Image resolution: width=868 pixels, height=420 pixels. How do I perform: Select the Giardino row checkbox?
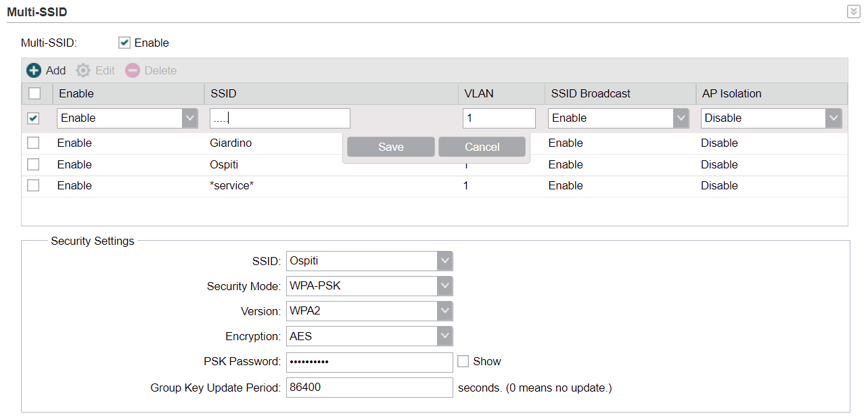(x=33, y=143)
